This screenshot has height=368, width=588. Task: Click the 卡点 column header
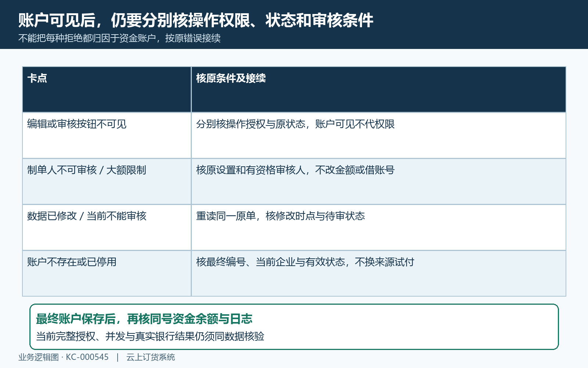pos(107,89)
